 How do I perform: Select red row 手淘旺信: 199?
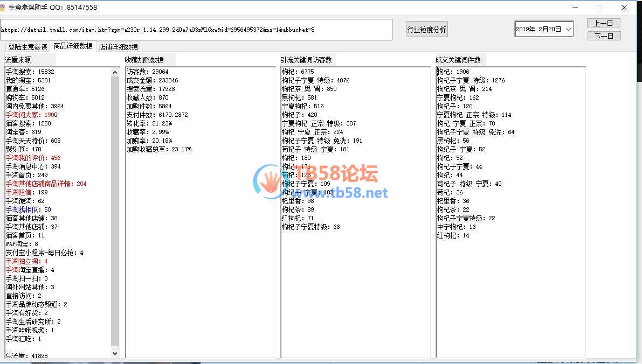pyautogui.click(x=26, y=192)
